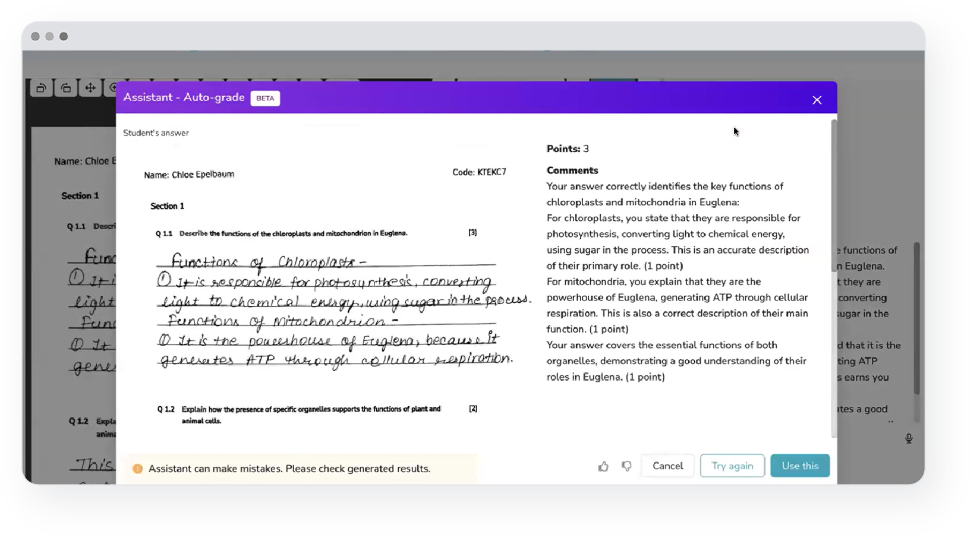Click the third gray window control dot
Viewport: 980px width, 541px height.
point(64,37)
